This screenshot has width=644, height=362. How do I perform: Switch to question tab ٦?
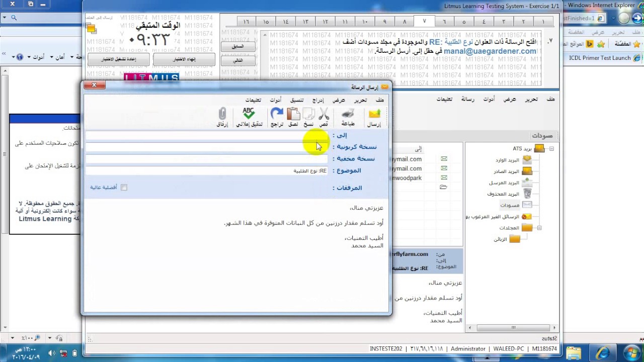(444, 22)
